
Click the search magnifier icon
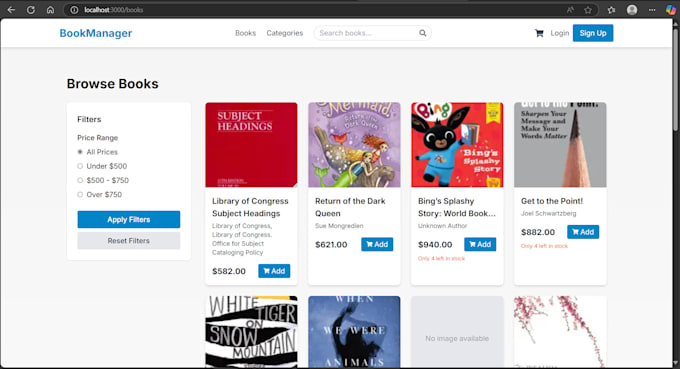(x=422, y=33)
